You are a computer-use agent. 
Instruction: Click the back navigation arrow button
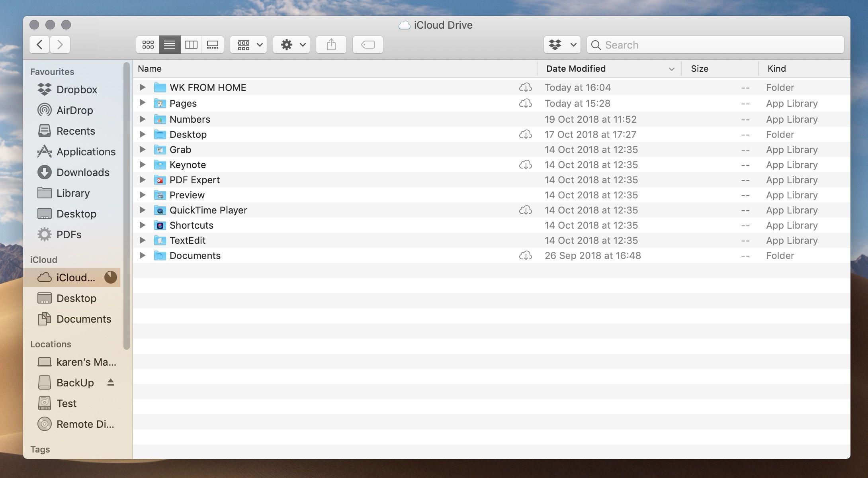coord(39,44)
